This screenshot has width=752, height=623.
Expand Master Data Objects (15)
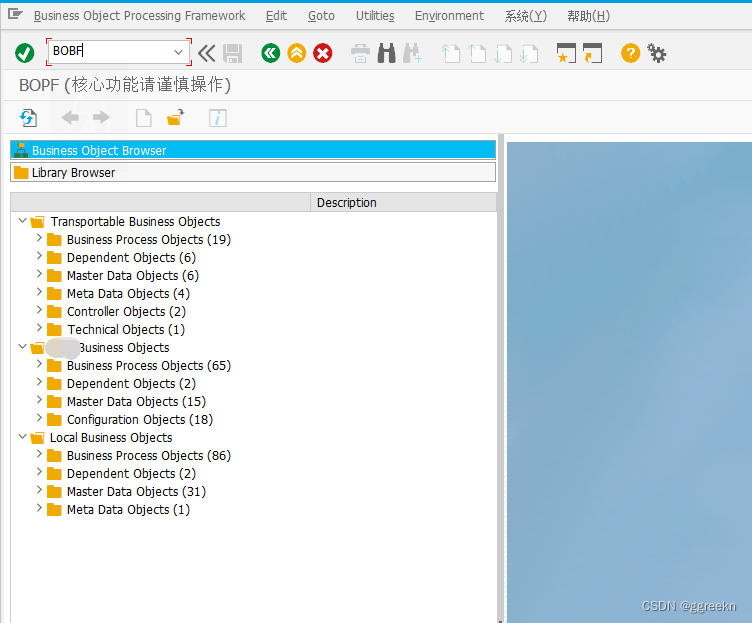[39, 400]
